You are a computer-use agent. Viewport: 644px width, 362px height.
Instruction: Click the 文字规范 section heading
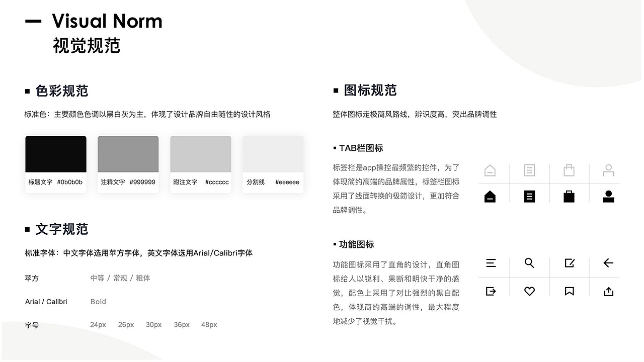tap(62, 229)
